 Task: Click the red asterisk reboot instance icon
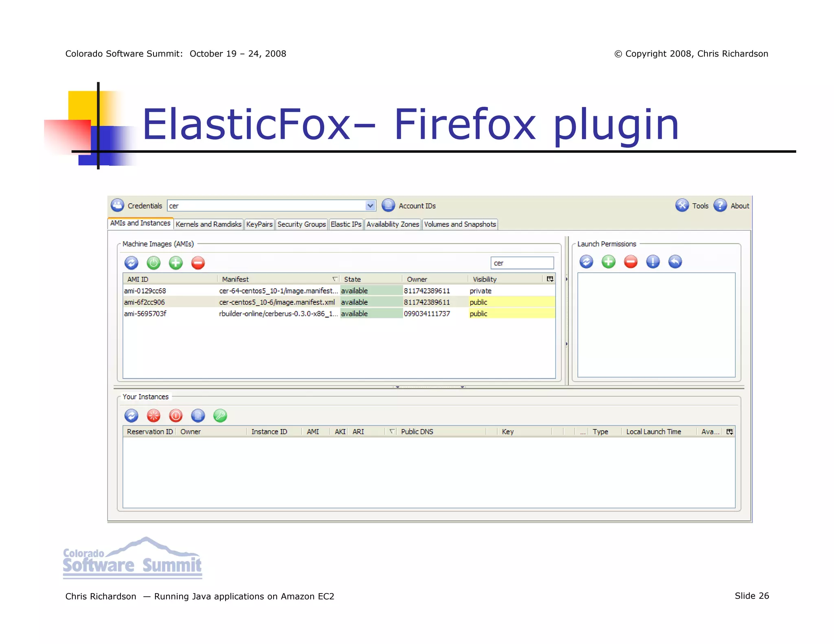click(x=154, y=416)
